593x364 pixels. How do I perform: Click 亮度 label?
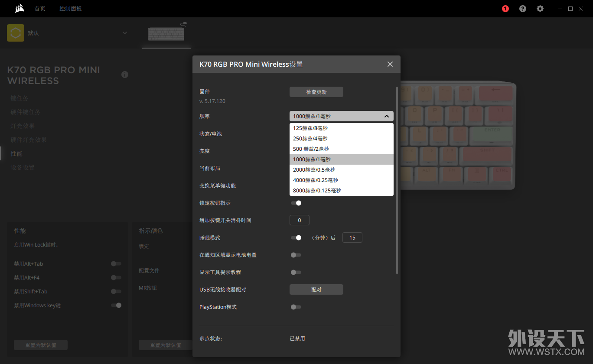coord(205,151)
